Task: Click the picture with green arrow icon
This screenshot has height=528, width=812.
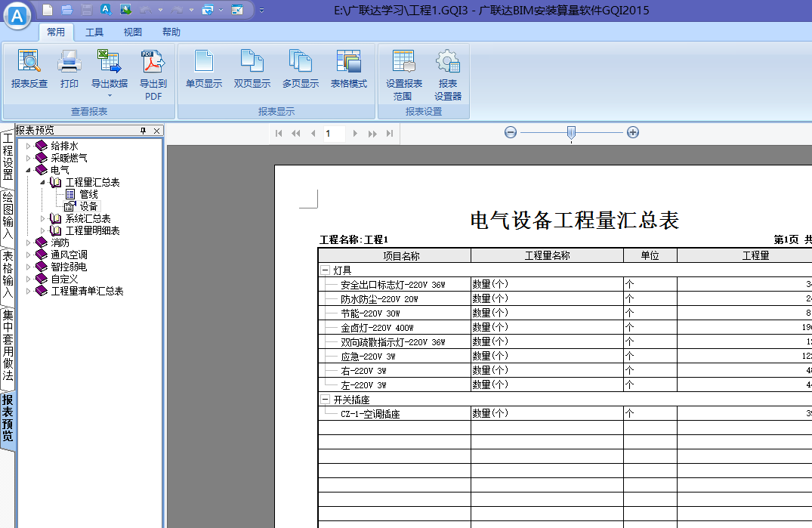Action: [125, 9]
